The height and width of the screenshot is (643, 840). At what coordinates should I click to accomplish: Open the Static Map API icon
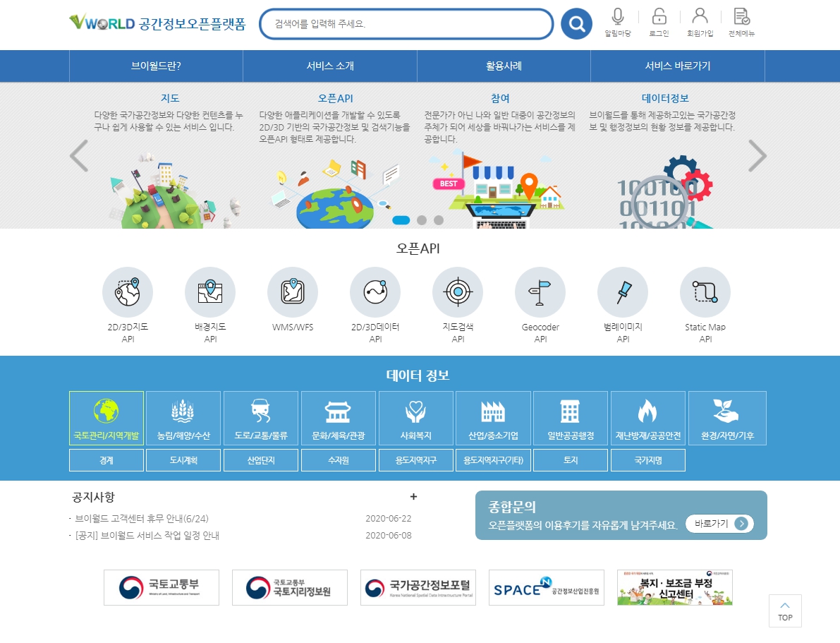coord(705,292)
